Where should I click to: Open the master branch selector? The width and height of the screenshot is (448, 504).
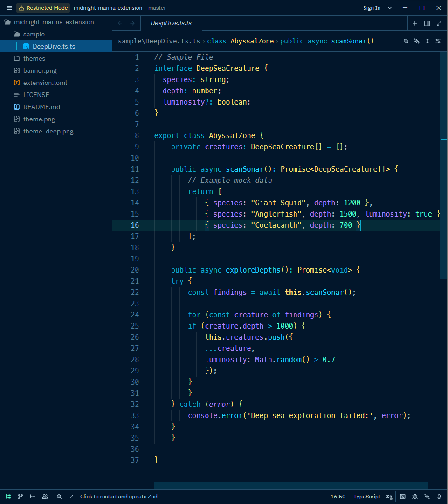pyautogui.click(x=157, y=8)
